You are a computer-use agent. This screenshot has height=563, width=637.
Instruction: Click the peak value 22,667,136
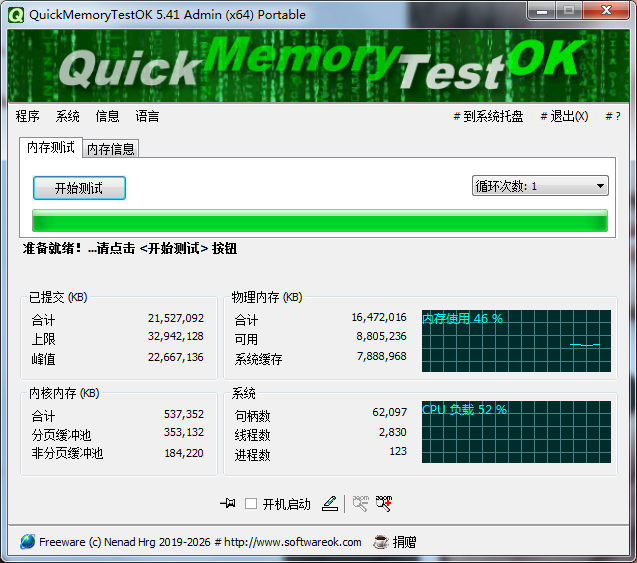pos(176,357)
